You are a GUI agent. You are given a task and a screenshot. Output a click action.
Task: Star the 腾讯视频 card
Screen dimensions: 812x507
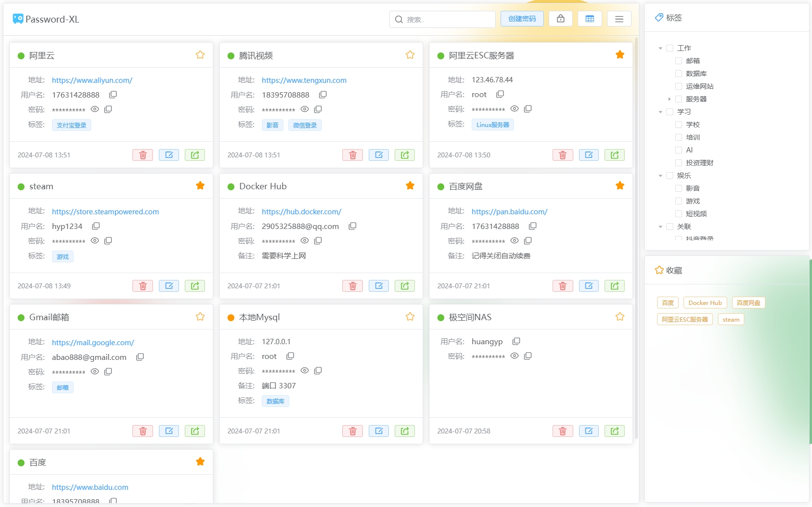(x=410, y=55)
